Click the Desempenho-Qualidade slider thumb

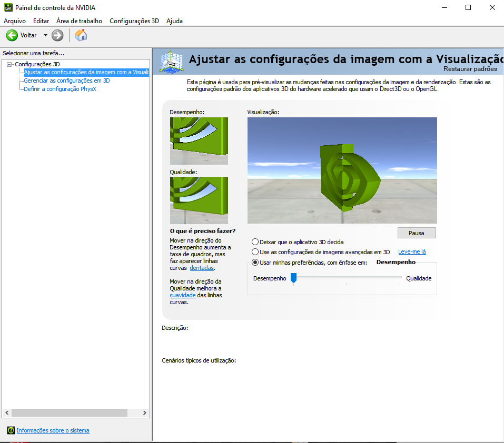[x=293, y=278]
